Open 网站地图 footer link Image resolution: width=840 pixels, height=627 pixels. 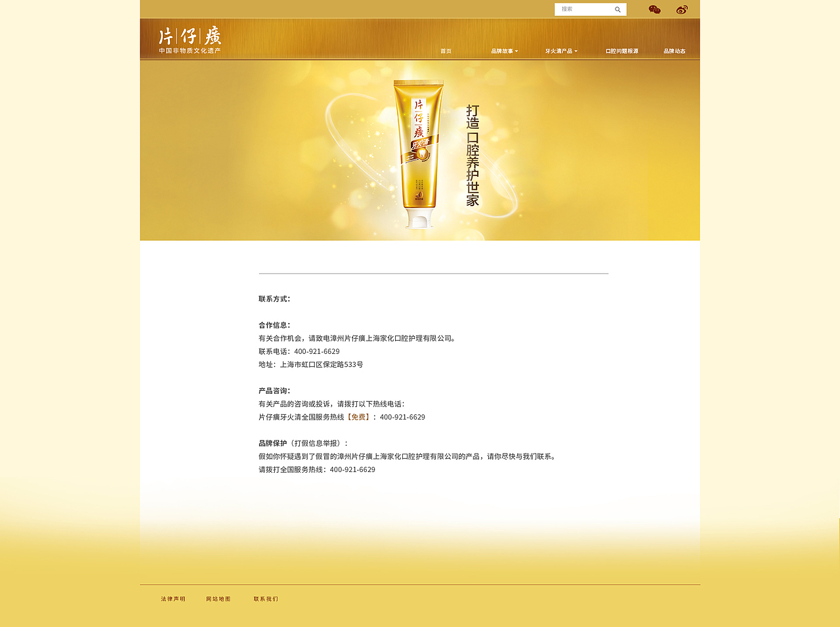[219, 599]
